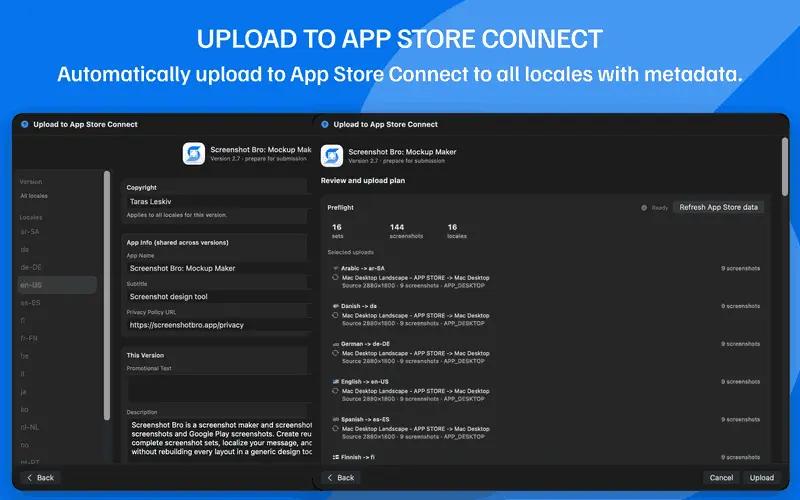The image size is (800, 500).
Task: Click the 'English -> en-US' row title
Action: pyautogui.click(x=365, y=381)
